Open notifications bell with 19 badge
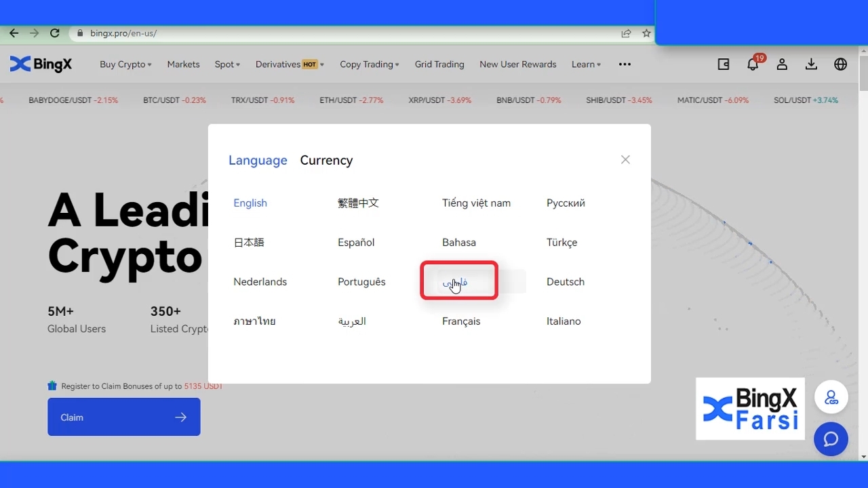The image size is (868, 488). coord(753,64)
